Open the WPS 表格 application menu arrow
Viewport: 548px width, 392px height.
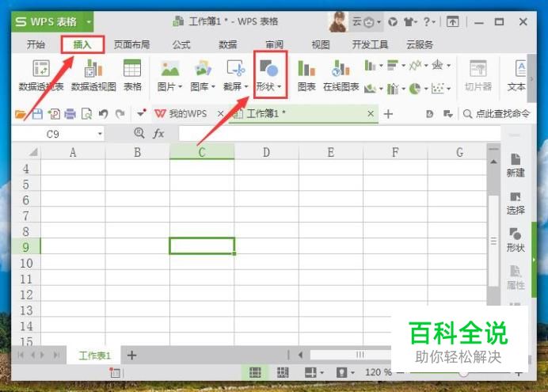click(89, 21)
